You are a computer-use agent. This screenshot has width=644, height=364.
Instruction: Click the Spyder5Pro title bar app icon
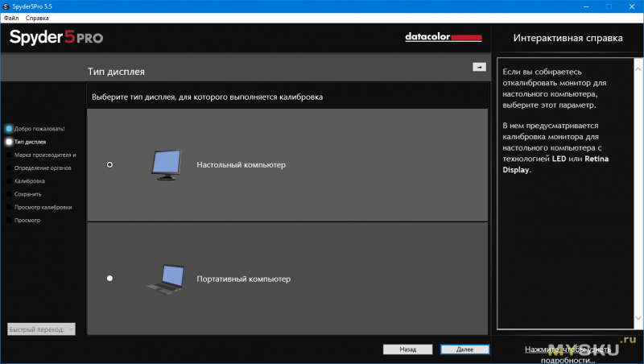point(6,6)
